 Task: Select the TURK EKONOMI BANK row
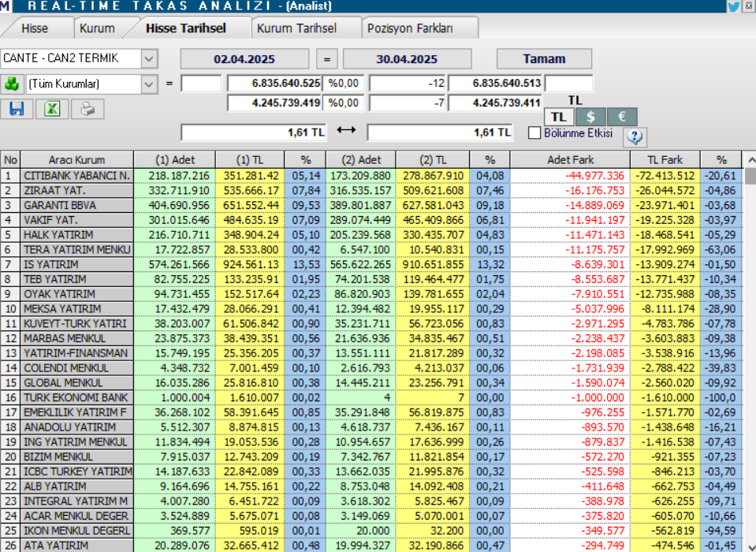point(371,397)
